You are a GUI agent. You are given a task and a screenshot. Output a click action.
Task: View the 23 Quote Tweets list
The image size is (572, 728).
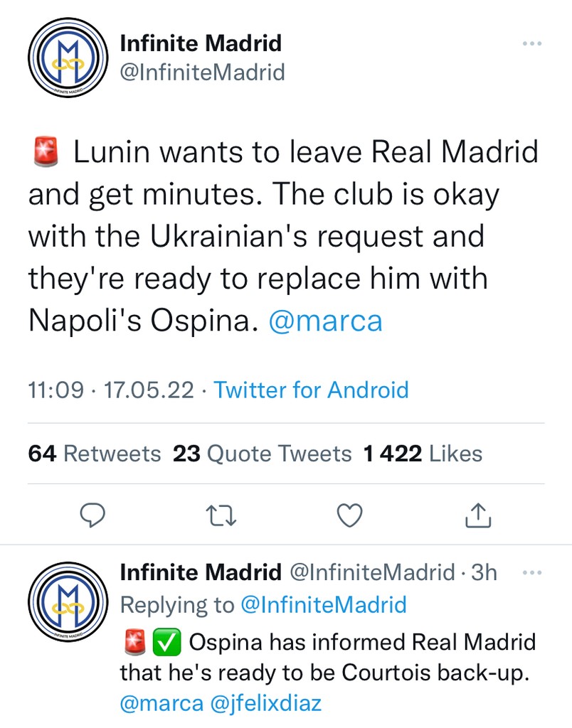point(262,454)
